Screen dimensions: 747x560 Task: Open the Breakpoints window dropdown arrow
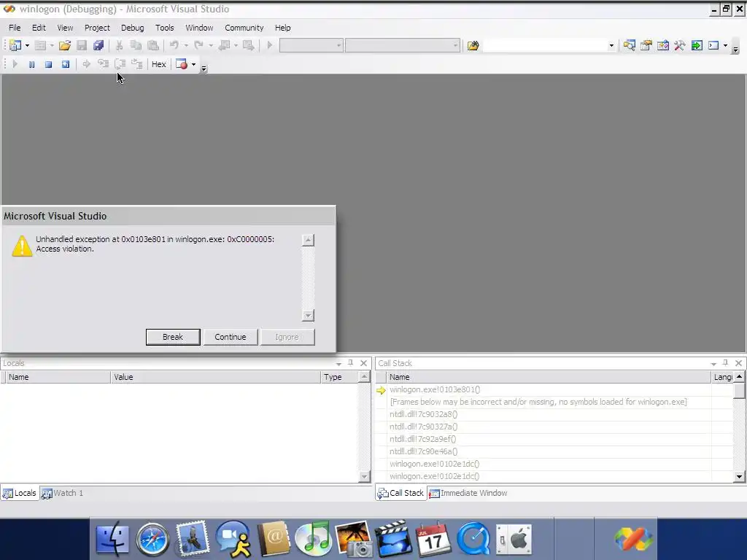[x=193, y=65]
